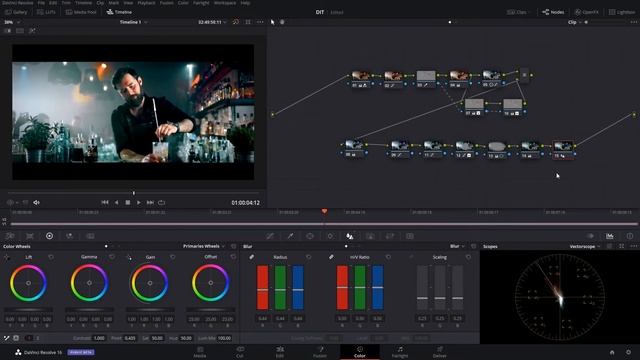Open the Color menu

[x=183, y=3]
